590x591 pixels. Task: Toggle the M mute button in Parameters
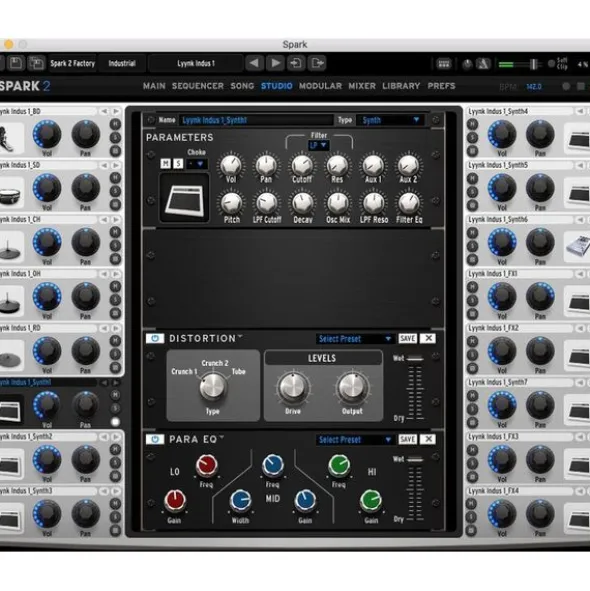[x=166, y=164]
